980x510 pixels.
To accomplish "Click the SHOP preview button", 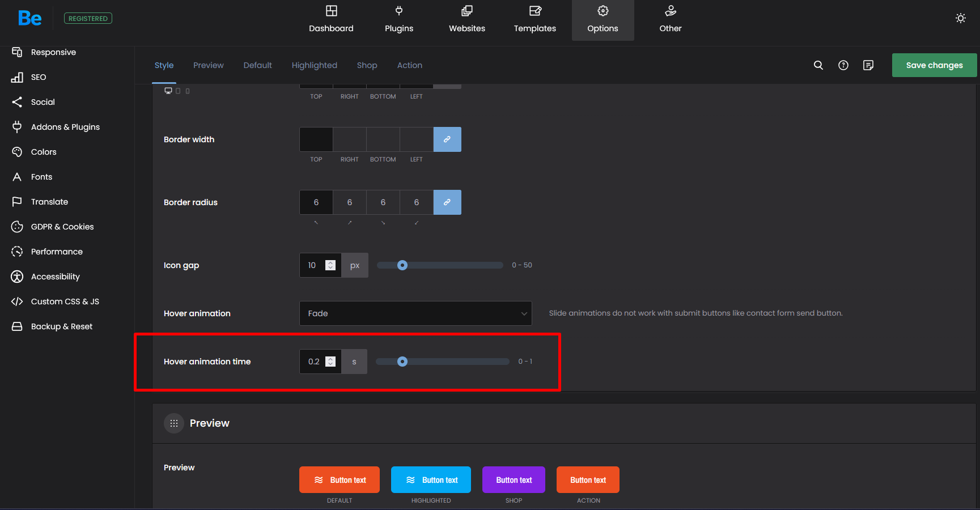I will 514,480.
